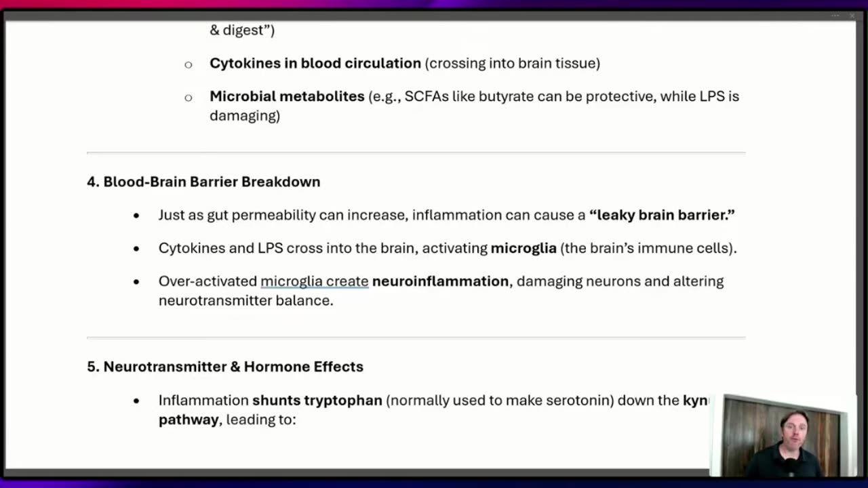Select the "5. Neurotransmitter & Hormone Effects" heading
Screen dimensions: 868x488
tap(225, 367)
